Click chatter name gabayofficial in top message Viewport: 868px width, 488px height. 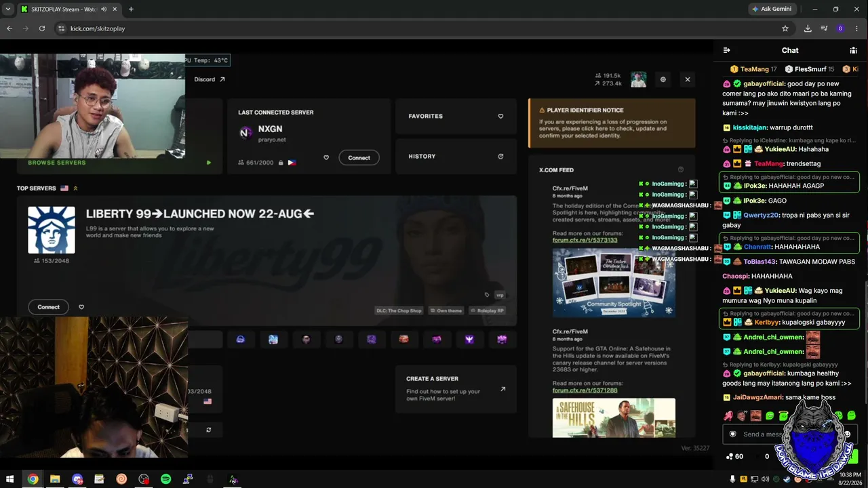[x=764, y=84]
